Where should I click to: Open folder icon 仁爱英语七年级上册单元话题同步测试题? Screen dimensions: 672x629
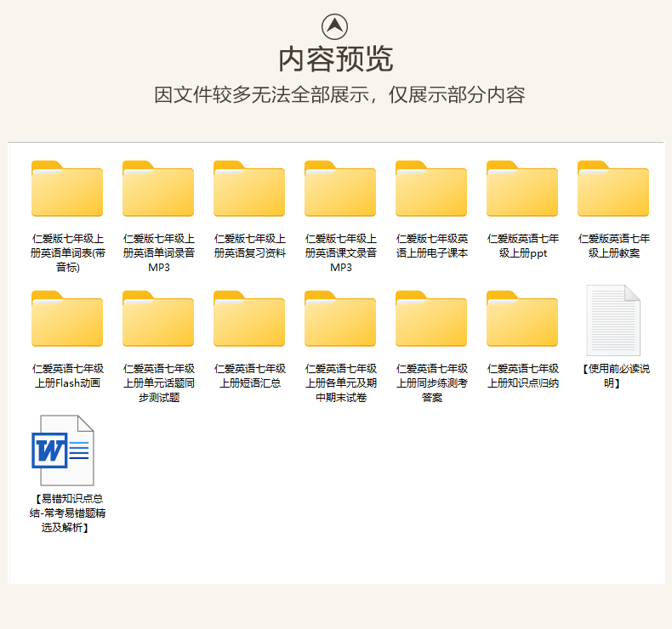coord(158,319)
